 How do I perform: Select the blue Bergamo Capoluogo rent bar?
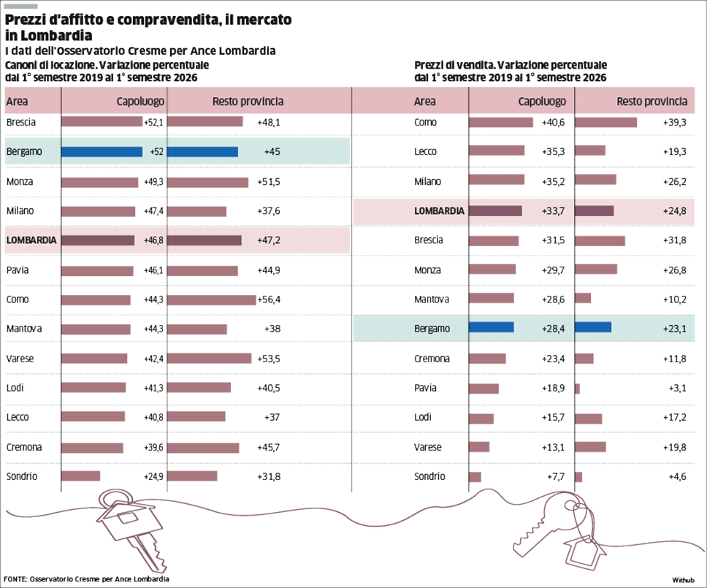tap(102, 152)
